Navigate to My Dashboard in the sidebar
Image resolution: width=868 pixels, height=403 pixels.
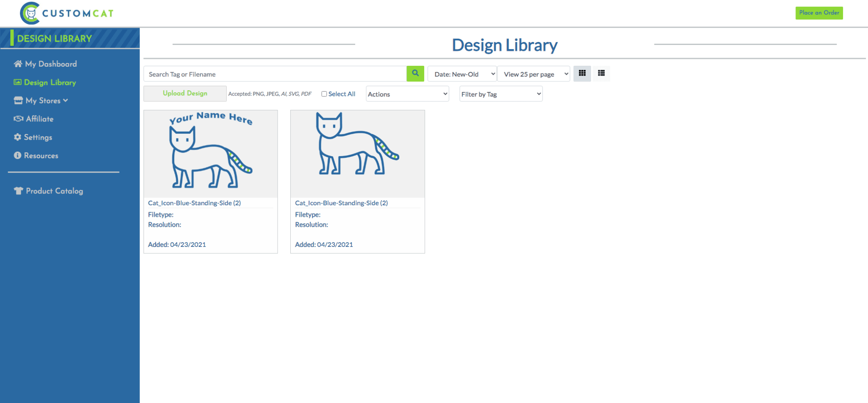coord(50,64)
